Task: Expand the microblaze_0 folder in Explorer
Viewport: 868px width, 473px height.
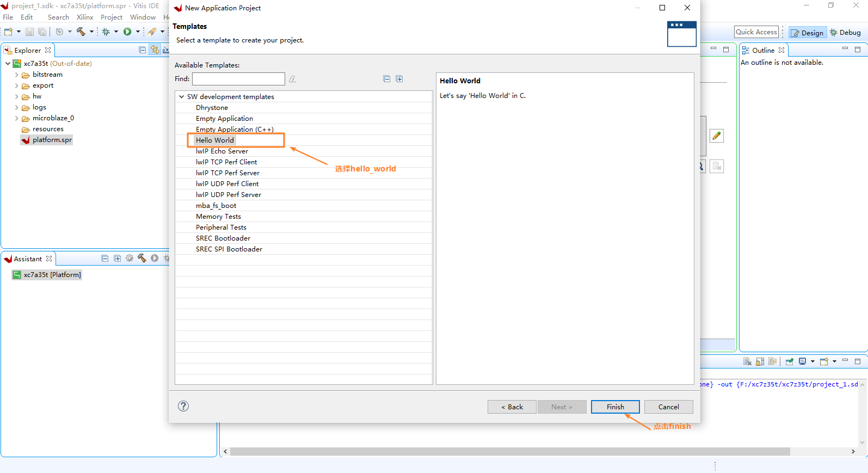Action: click(16, 118)
